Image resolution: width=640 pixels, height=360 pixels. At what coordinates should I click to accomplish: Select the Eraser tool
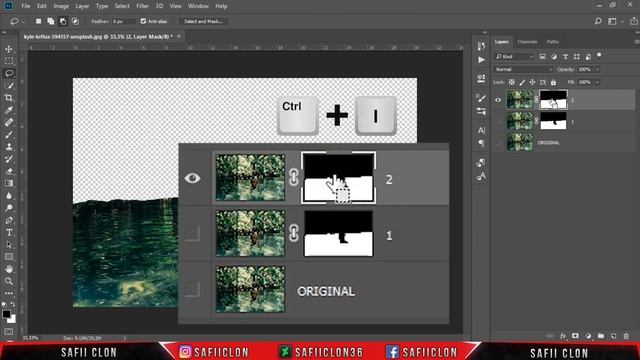9,171
